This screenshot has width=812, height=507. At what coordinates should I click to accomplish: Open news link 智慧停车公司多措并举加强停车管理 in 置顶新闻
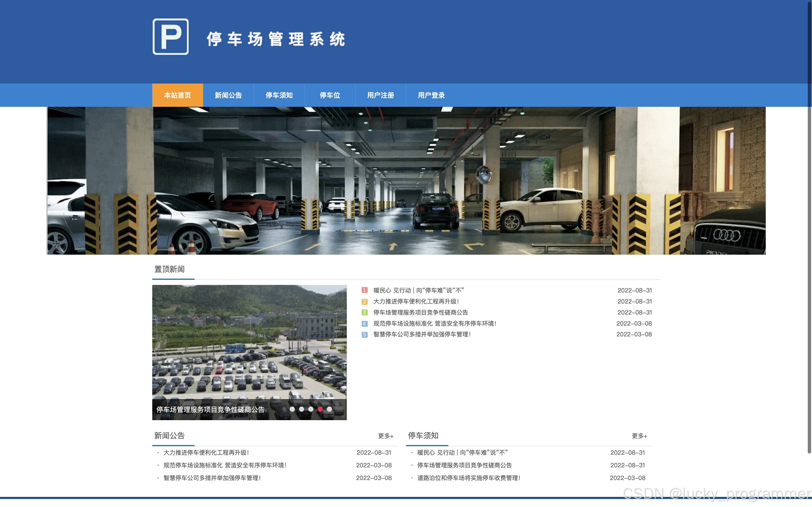422,334
